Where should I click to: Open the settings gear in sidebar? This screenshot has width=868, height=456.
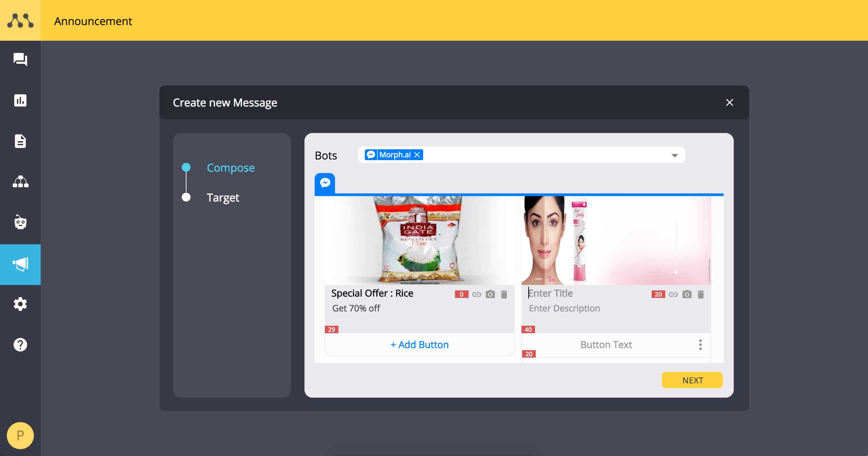20,304
